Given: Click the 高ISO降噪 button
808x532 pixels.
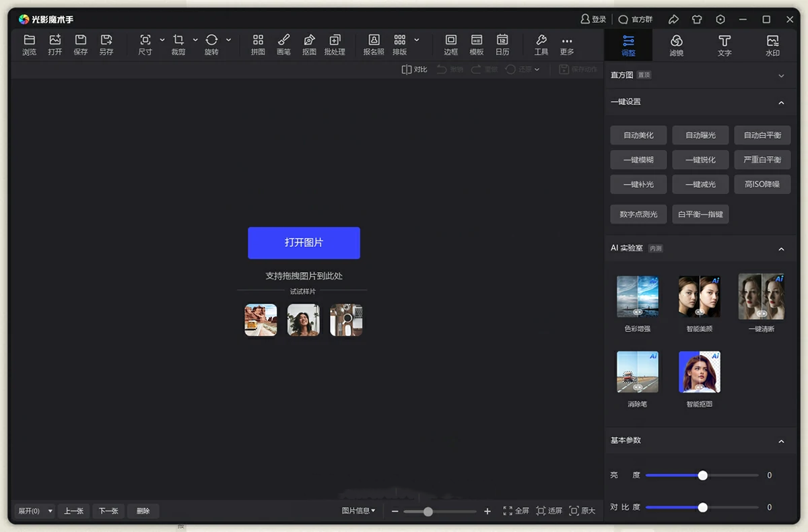Looking at the screenshot, I should point(762,184).
